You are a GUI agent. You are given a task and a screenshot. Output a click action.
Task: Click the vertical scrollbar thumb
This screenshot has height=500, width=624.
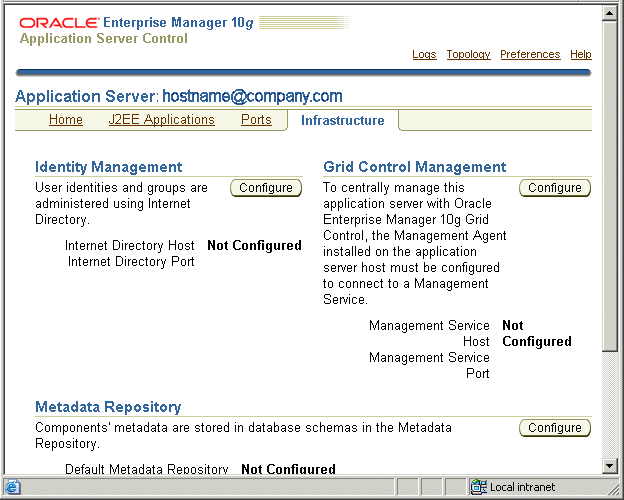click(609, 186)
